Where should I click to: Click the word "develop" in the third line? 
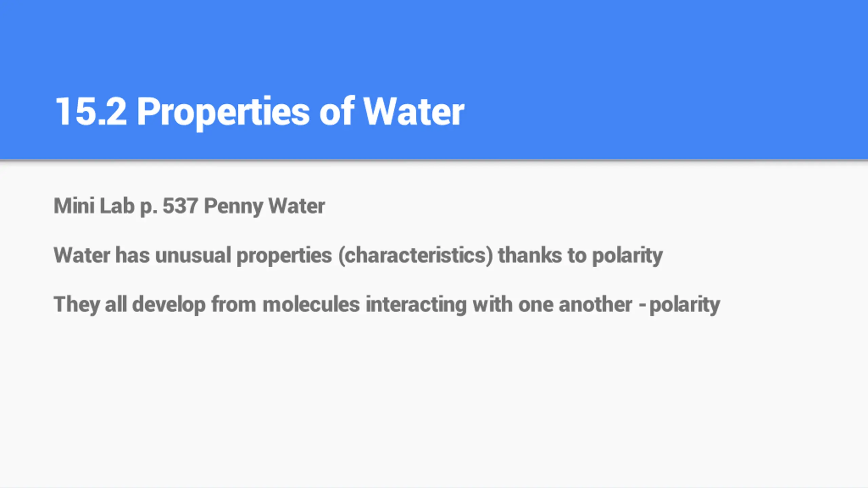click(x=169, y=304)
